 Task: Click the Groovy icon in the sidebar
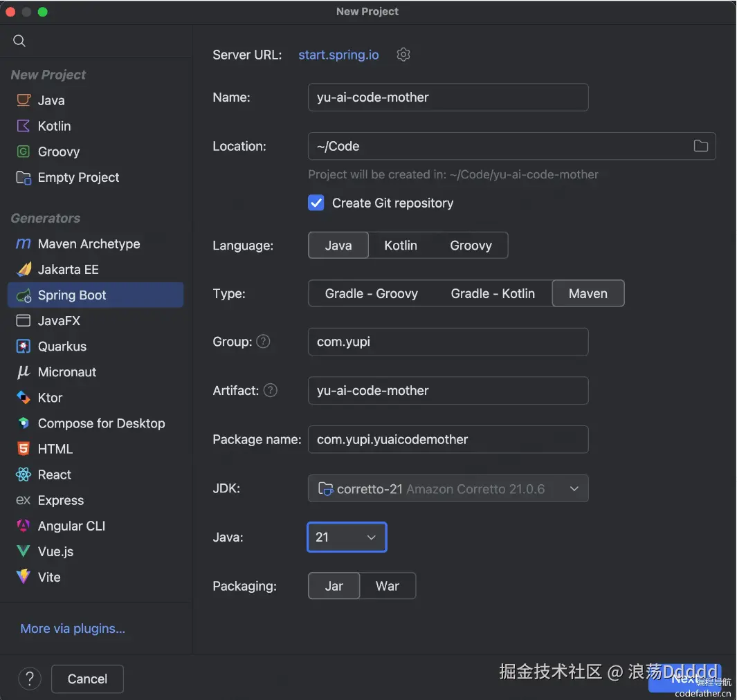click(24, 151)
